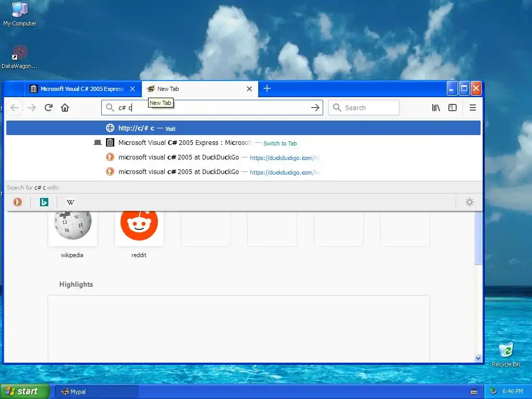Select first microsoft visual c# DuckDuckGo suggestion
This screenshot has width=532, height=399.
tap(243, 157)
